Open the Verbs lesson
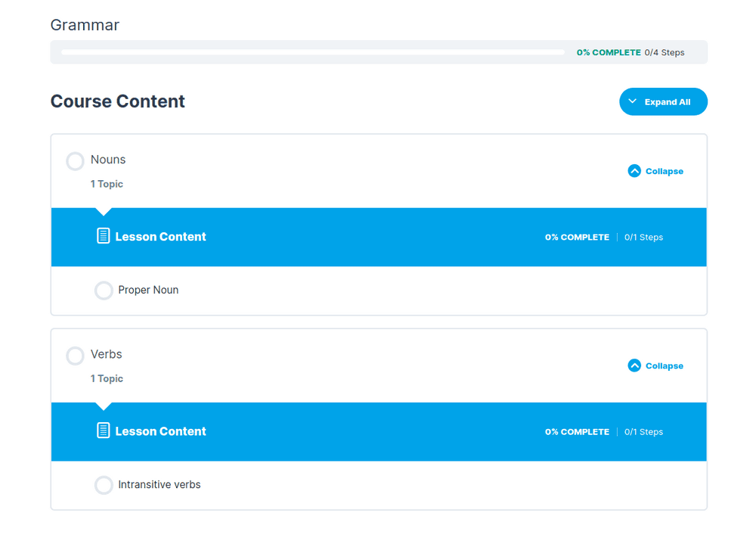The width and height of the screenshot is (756, 541). click(x=107, y=354)
